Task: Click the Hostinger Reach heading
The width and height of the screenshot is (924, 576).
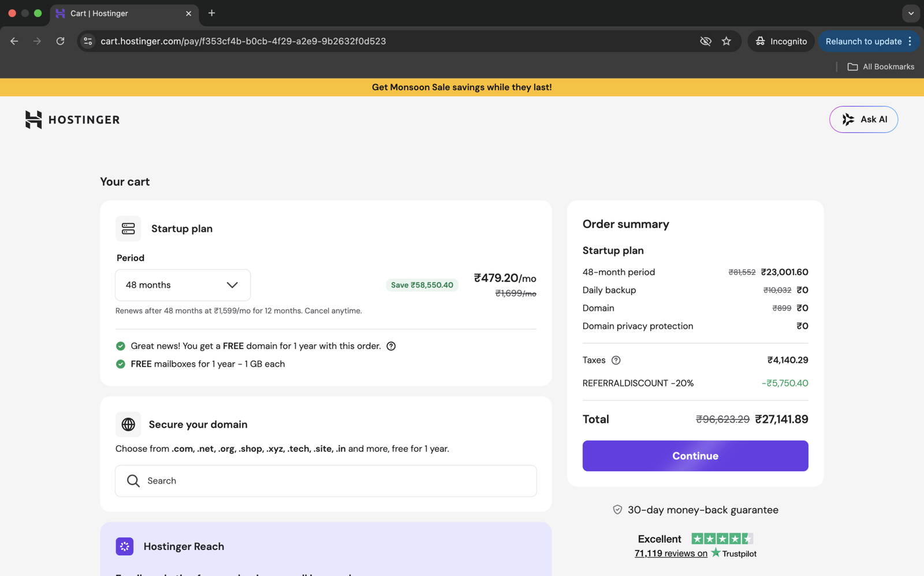Action: point(184,547)
